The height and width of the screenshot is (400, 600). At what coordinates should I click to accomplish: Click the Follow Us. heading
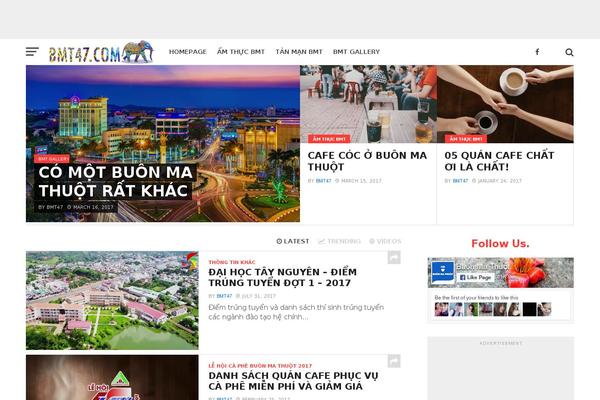point(500,243)
